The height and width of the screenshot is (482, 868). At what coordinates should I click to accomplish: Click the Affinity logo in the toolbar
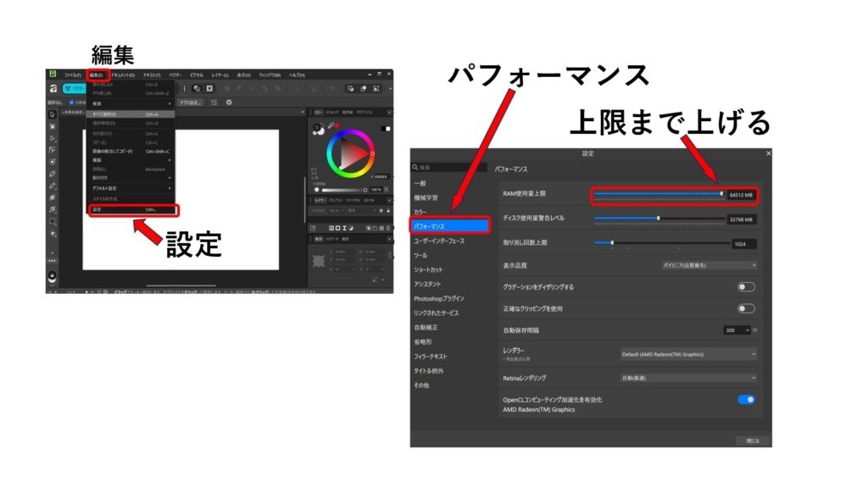tap(53, 89)
